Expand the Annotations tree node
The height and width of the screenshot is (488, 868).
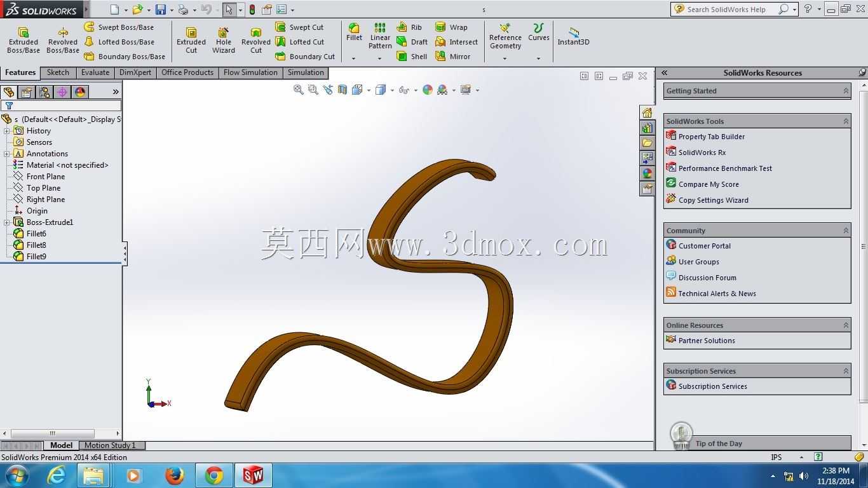click(7, 154)
